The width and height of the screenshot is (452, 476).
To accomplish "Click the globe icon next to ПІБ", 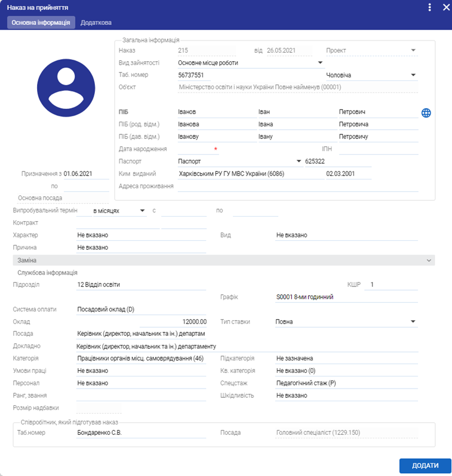I will pyautogui.click(x=426, y=113).
